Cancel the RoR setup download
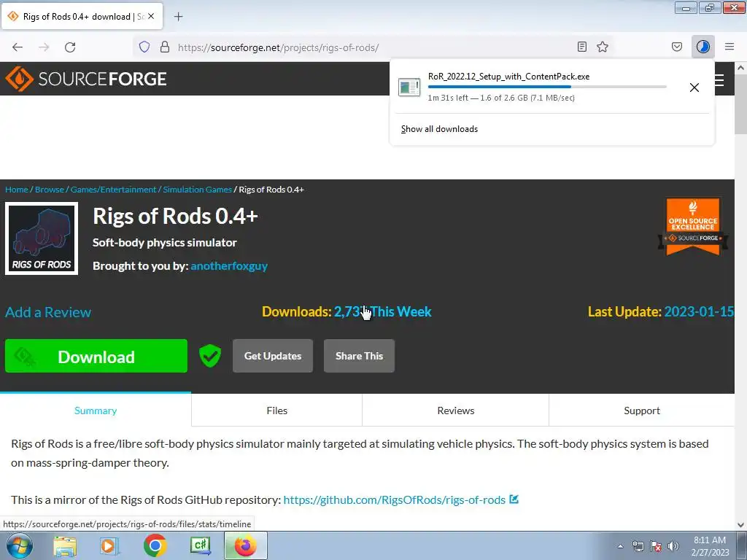This screenshot has width=747, height=560. [694, 87]
